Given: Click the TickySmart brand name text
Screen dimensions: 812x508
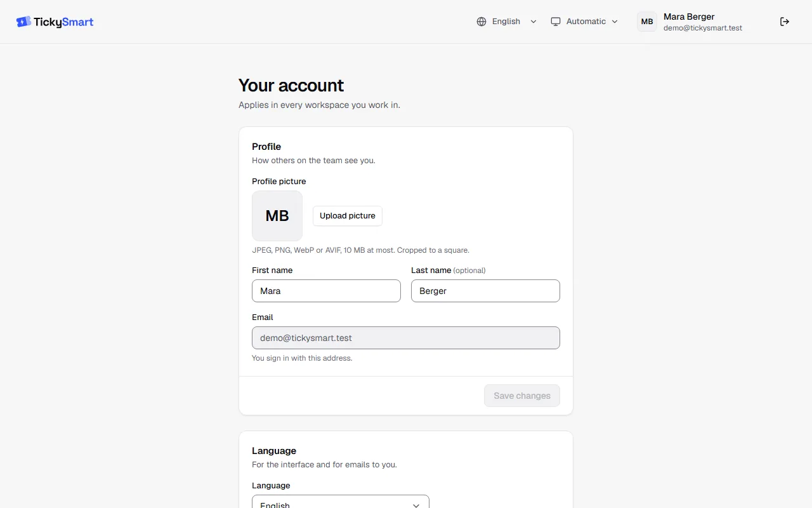Looking at the screenshot, I should tap(63, 22).
